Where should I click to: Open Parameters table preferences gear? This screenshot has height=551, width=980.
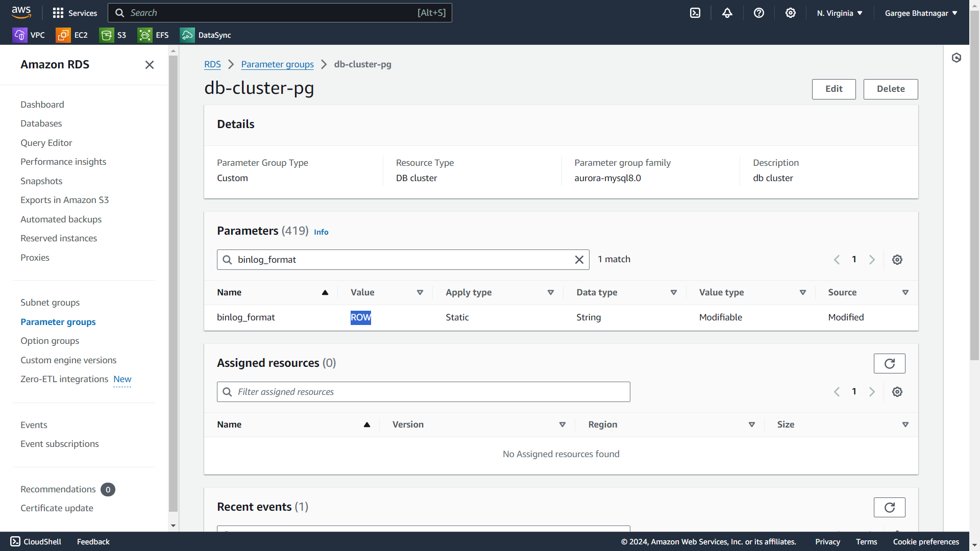click(897, 260)
